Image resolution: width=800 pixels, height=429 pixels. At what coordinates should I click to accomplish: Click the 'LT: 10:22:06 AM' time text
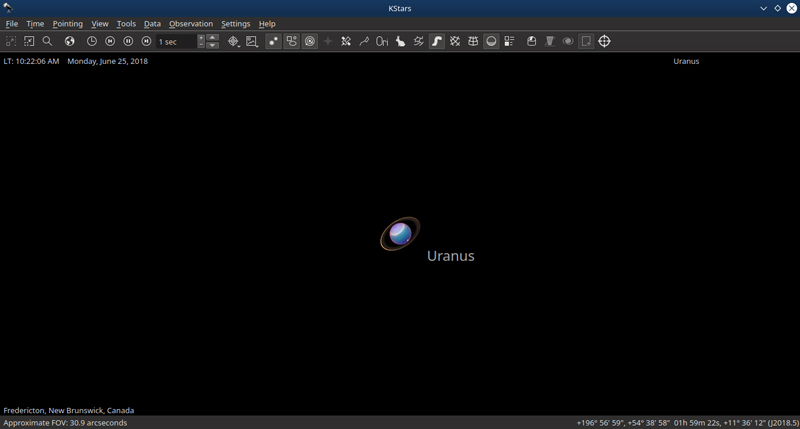click(x=31, y=61)
